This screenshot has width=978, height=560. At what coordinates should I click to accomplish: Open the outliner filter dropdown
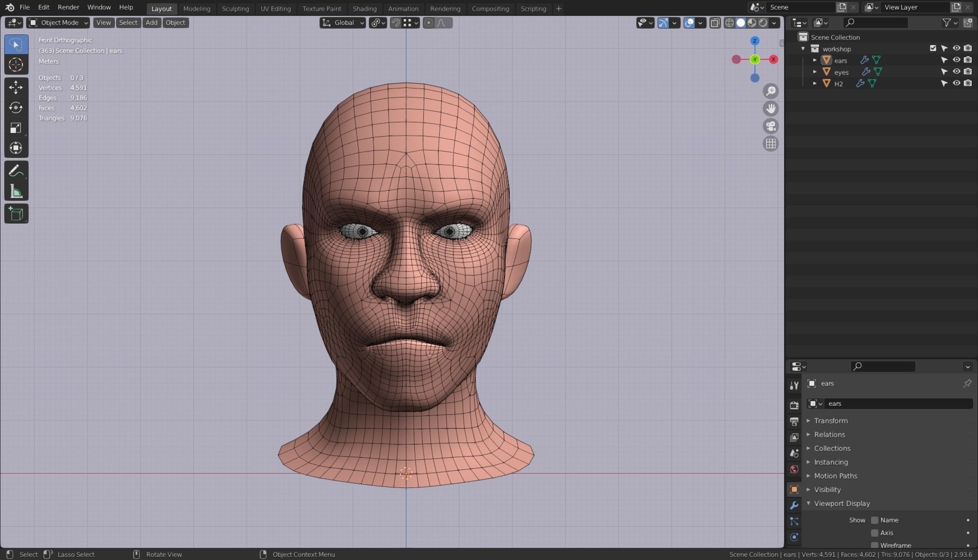point(950,22)
